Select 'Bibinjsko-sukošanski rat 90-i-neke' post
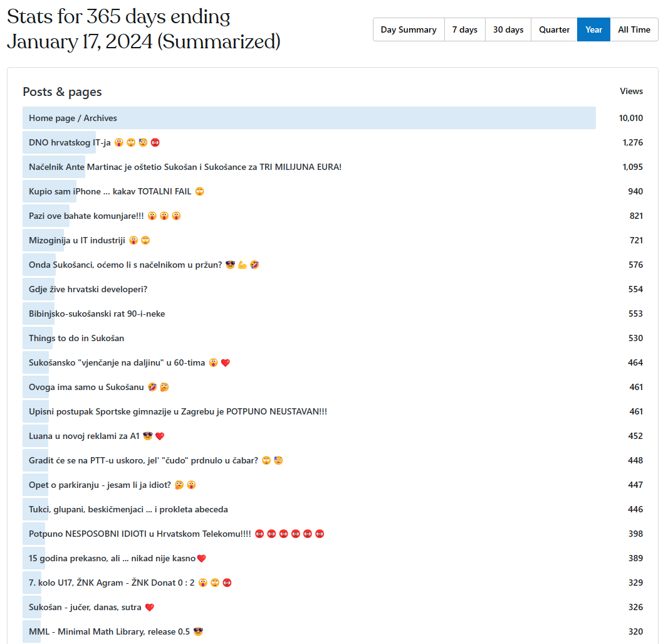668x644 pixels. [x=97, y=314]
